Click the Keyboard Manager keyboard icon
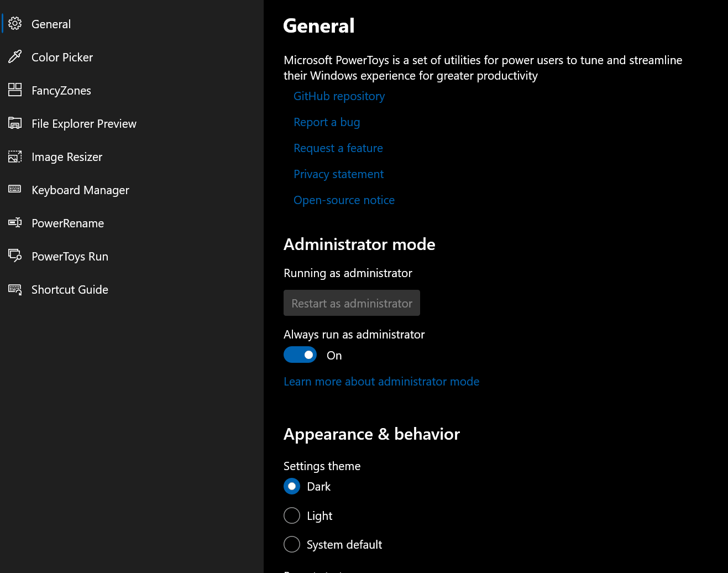The width and height of the screenshot is (728, 573). tap(15, 189)
